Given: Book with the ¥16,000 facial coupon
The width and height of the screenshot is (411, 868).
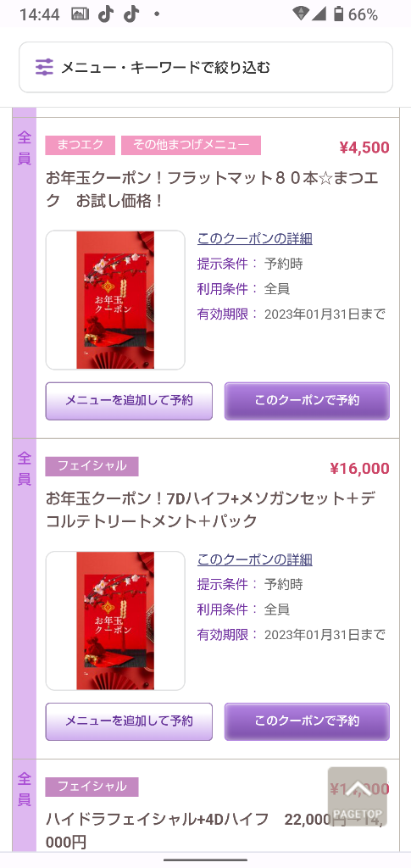Looking at the screenshot, I should tap(307, 721).
